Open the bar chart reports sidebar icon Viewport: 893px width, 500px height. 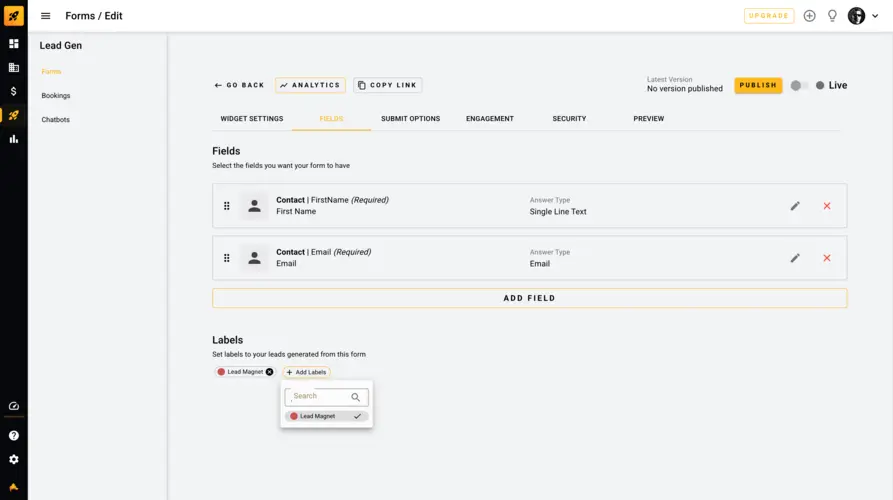click(14, 139)
